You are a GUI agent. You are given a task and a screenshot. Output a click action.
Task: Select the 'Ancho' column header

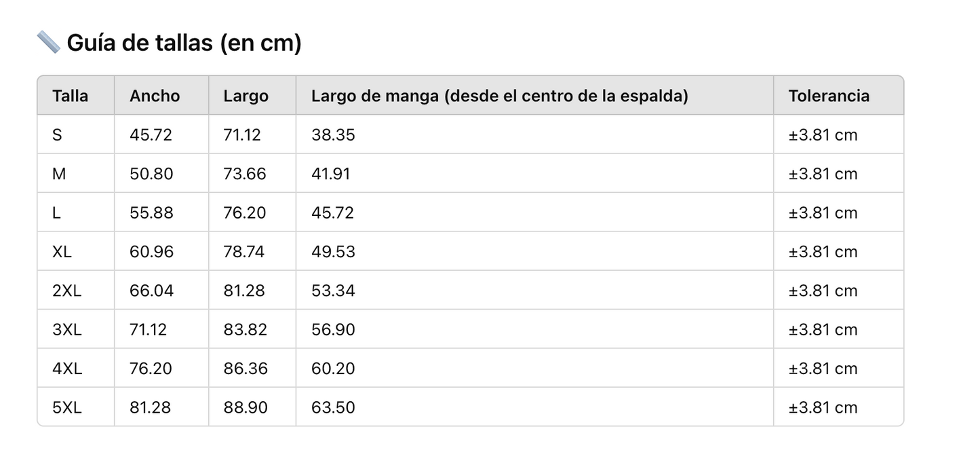[x=155, y=96]
